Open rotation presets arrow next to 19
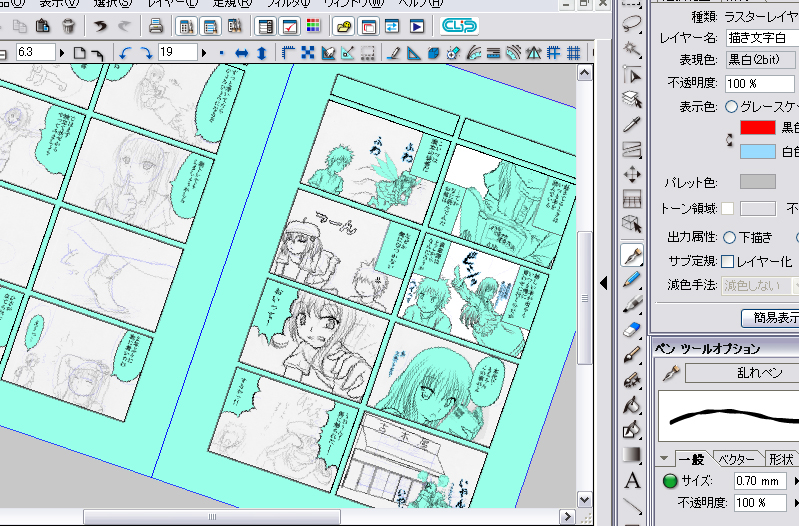This screenshot has width=799, height=526. coord(204,52)
